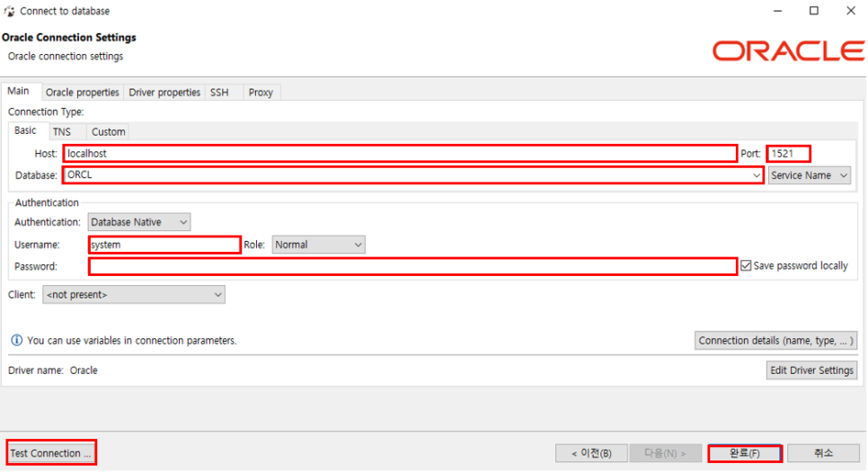Expand the Database combo box arrow
The height and width of the screenshot is (473, 868).
pos(757,175)
